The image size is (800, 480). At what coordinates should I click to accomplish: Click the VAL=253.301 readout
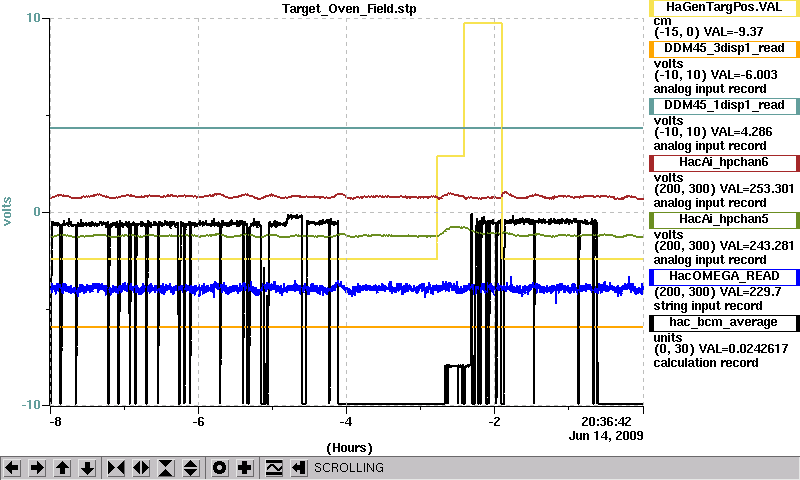pos(757,189)
